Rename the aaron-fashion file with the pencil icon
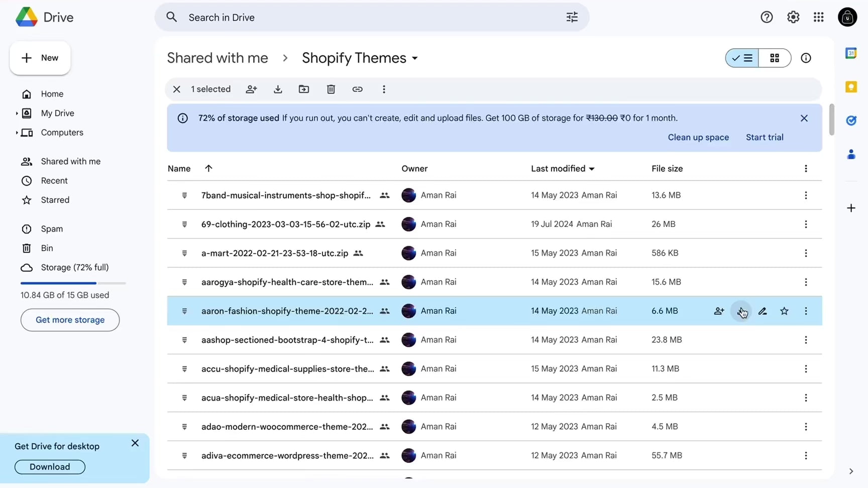Image resolution: width=868 pixels, height=488 pixels. [x=763, y=311]
